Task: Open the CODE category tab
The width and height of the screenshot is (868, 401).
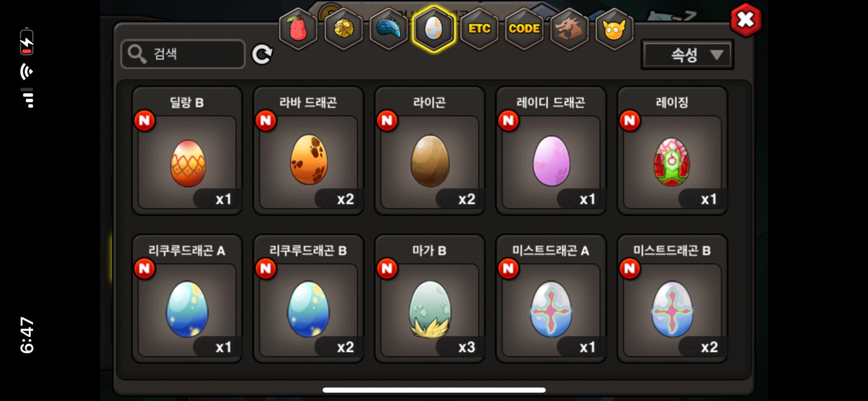Action: click(524, 28)
